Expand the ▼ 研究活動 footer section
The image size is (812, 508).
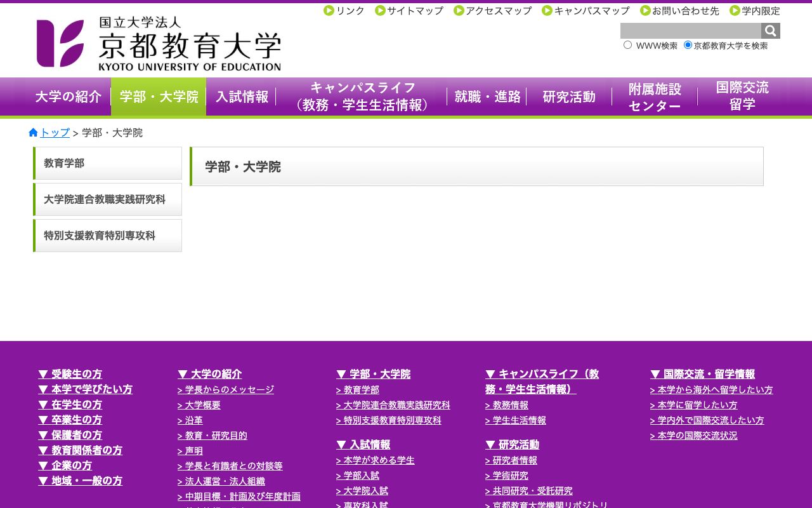[512, 444]
